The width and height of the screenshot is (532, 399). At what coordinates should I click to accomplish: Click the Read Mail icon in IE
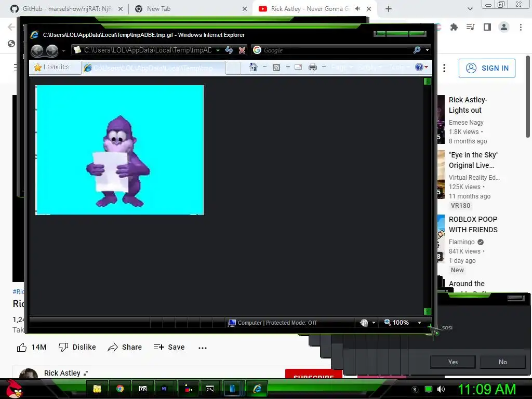(x=298, y=67)
